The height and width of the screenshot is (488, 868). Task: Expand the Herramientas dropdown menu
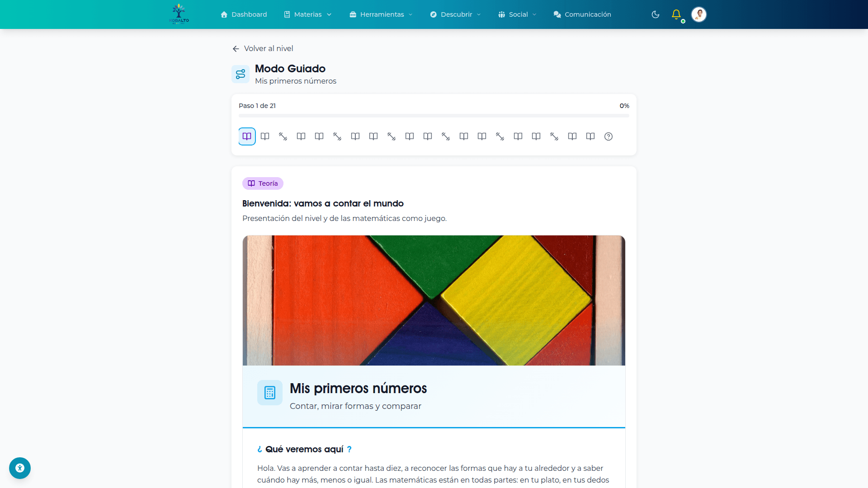[381, 14]
